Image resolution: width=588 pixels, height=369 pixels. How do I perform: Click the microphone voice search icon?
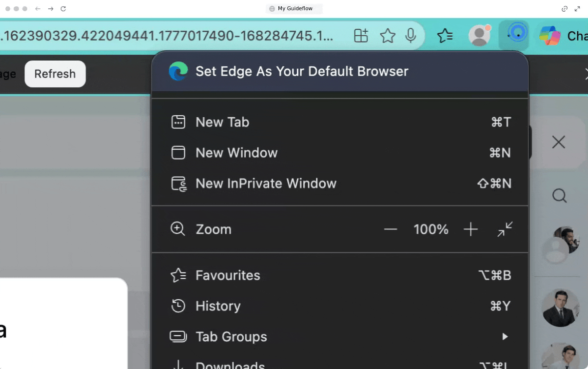(411, 36)
